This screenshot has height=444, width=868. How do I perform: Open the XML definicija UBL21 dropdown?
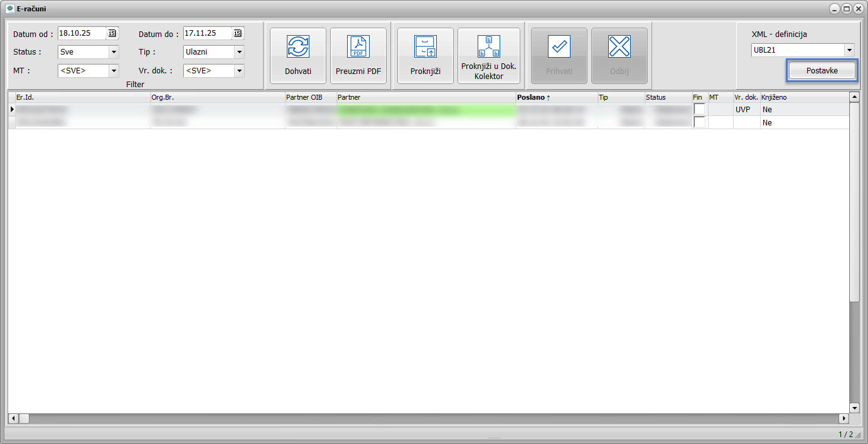(x=849, y=50)
